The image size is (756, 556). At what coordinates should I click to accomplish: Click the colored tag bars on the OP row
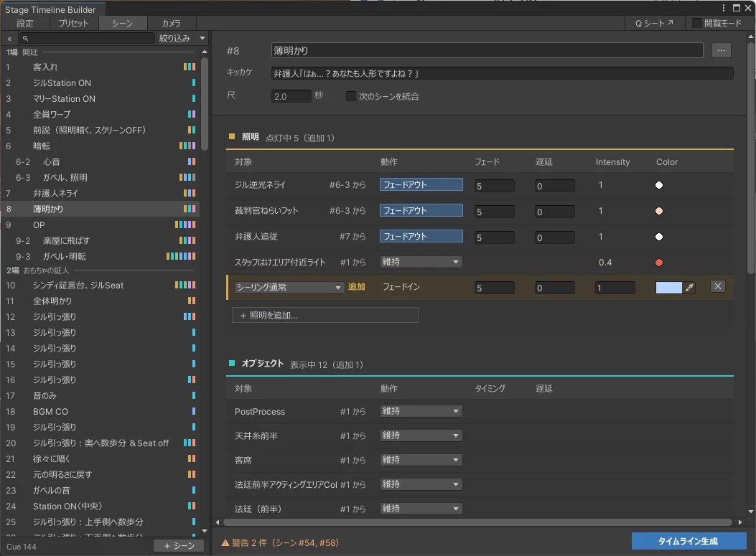[x=185, y=225]
